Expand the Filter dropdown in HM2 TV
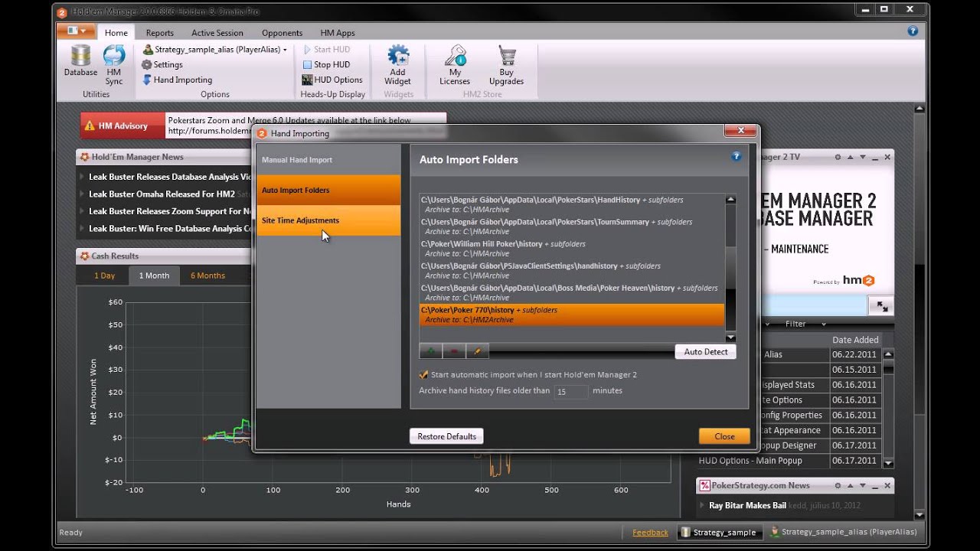The height and width of the screenshot is (551, 980). [823, 324]
